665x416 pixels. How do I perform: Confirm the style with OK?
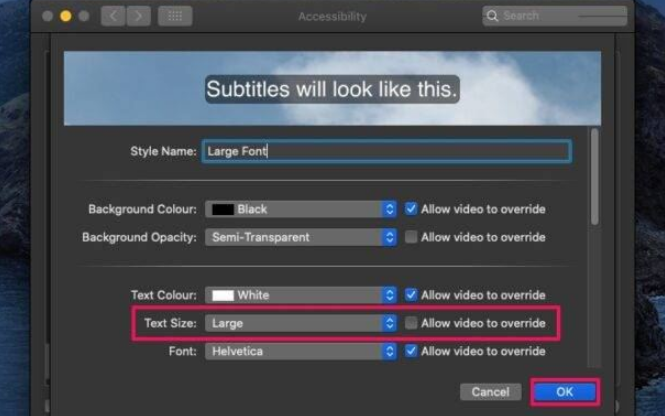pos(564,392)
